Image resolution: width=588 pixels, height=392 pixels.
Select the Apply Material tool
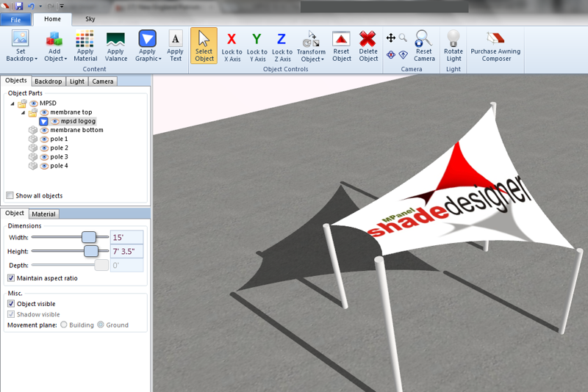pyautogui.click(x=85, y=39)
